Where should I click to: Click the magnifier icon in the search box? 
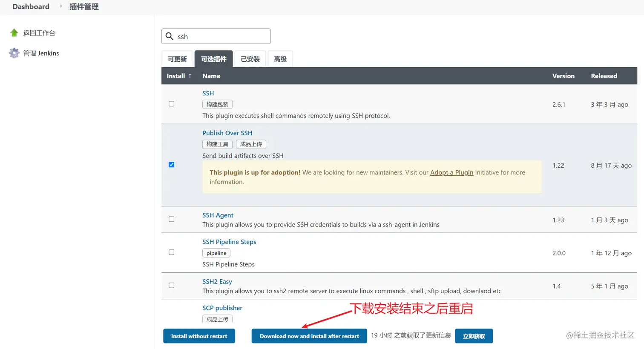169,36
